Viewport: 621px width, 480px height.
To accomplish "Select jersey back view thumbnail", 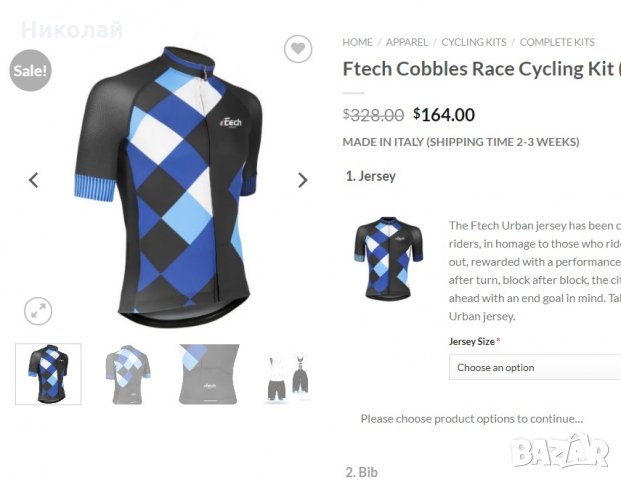I will (128, 374).
